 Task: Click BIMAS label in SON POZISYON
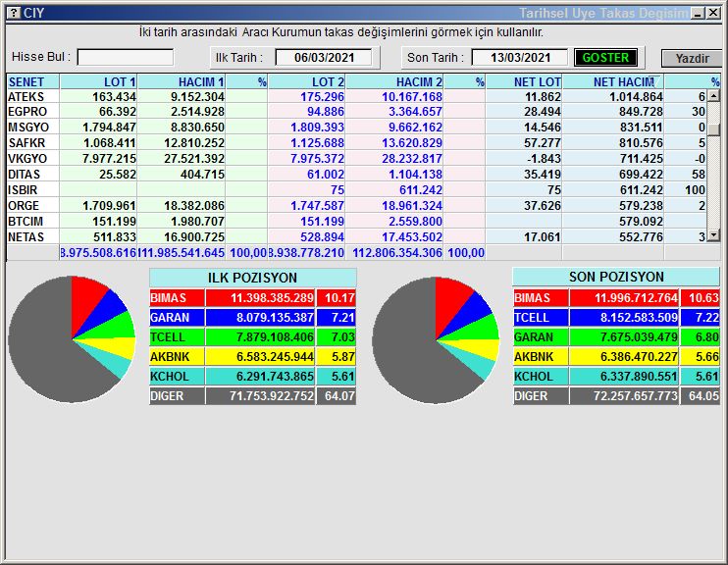541,298
